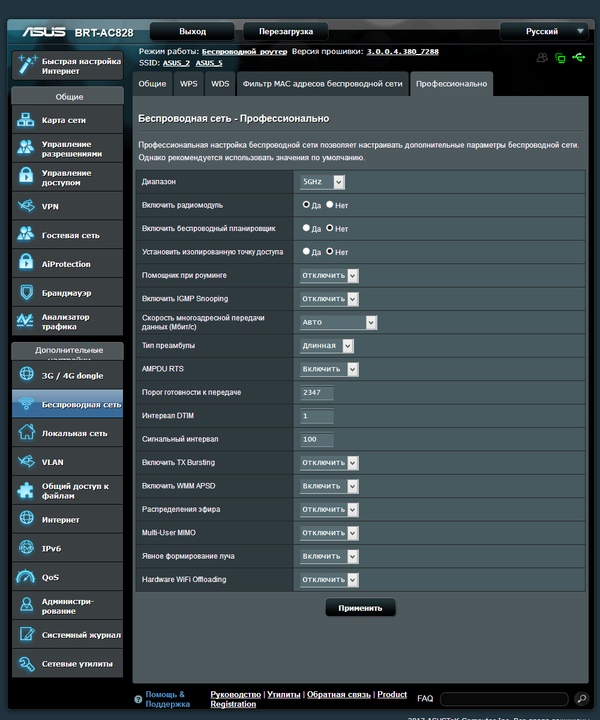Open the VPN sidebar icon
The image size is (600, 720).
coord(26,206)
